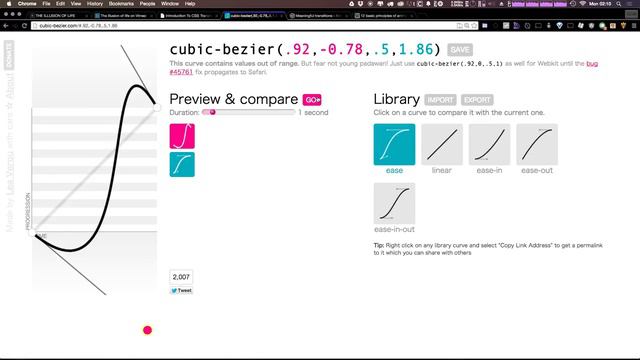
Task: Switch to The Illusion of Life on Vimeo tab
Action: [123, 16]
